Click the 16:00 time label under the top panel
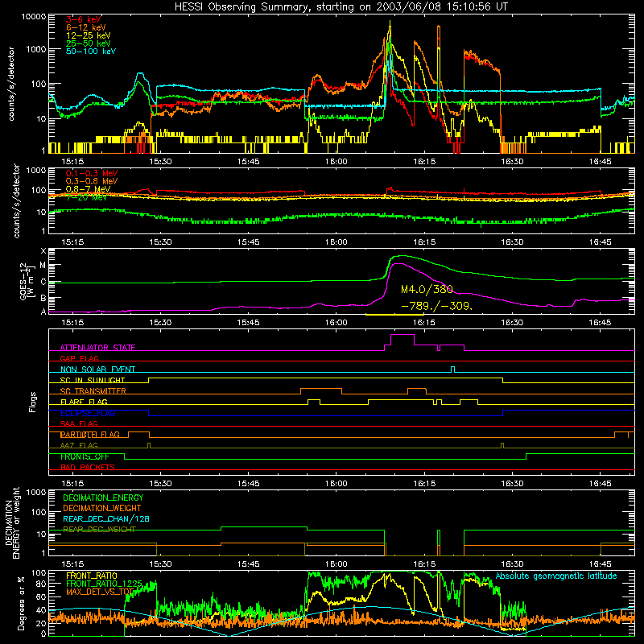The height and width of the screenshot is (644, 644). (336, 162)
